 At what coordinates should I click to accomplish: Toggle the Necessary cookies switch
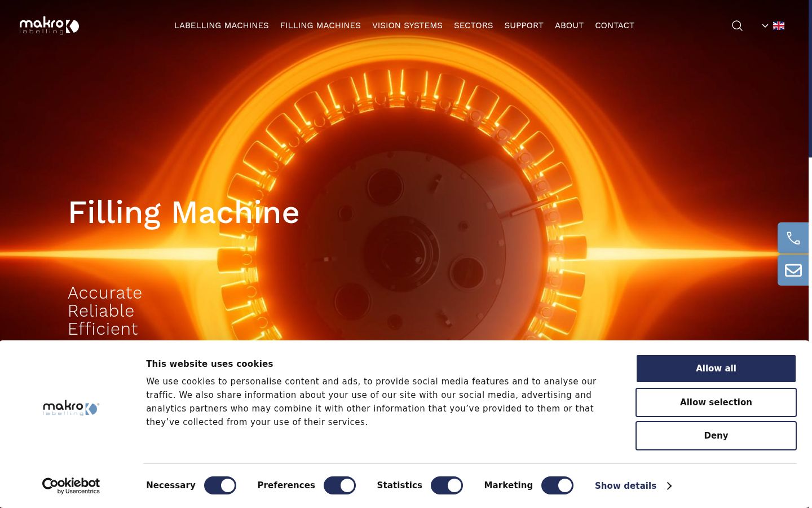point(220,485)
